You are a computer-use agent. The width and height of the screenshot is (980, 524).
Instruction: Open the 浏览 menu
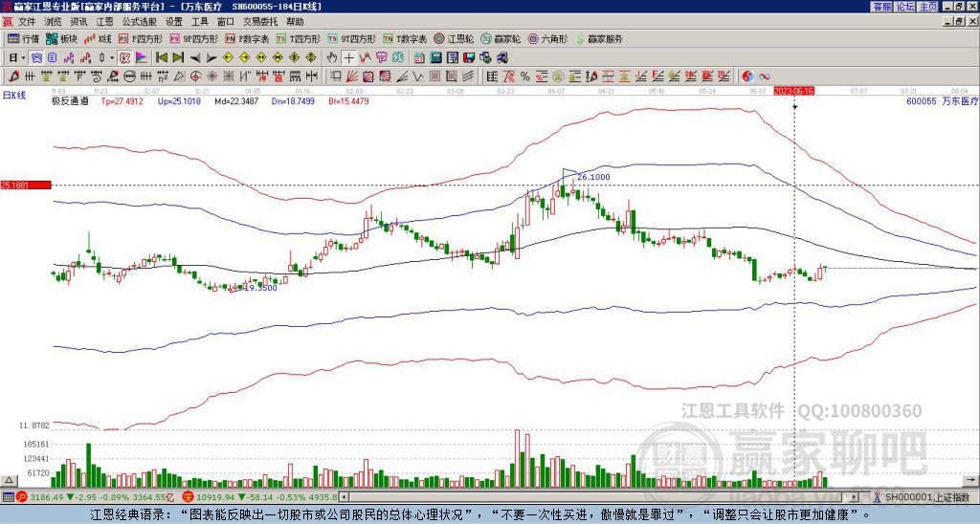click(x=54, y=22)
